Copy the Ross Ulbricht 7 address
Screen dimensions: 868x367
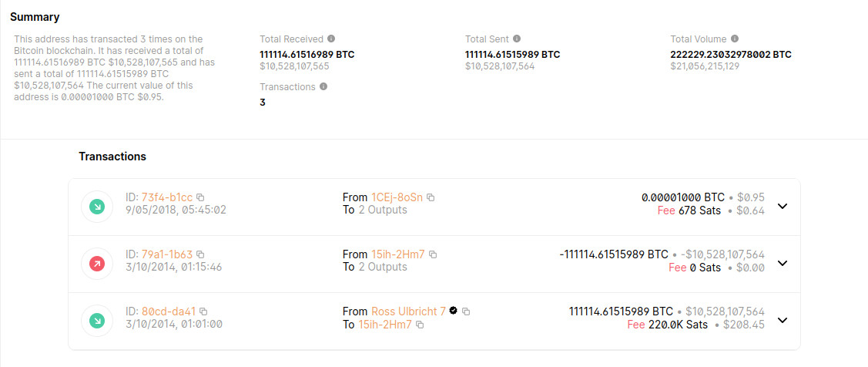466,311
